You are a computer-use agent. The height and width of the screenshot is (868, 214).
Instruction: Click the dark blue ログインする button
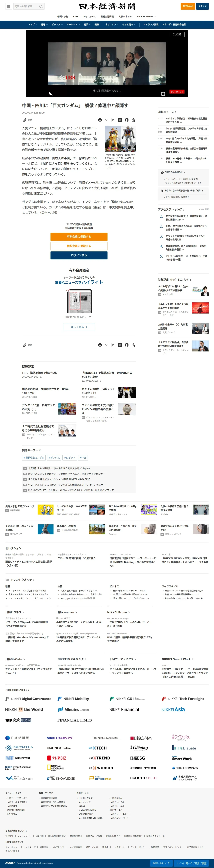(x=79, y=255)
